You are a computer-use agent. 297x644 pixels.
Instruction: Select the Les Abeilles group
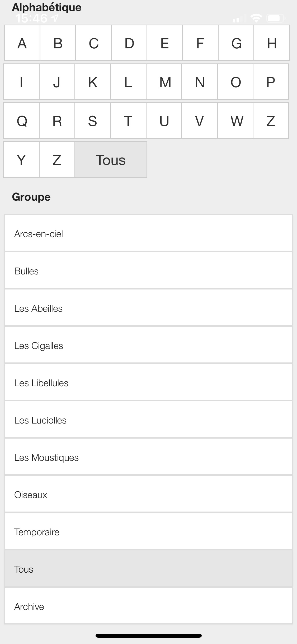[x=148, y=308]
